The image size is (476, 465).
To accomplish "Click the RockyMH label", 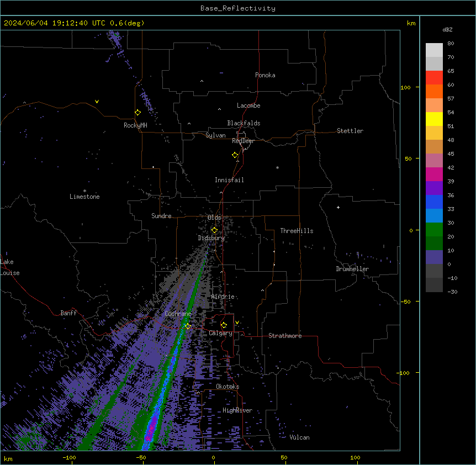I will click(135, 125).
